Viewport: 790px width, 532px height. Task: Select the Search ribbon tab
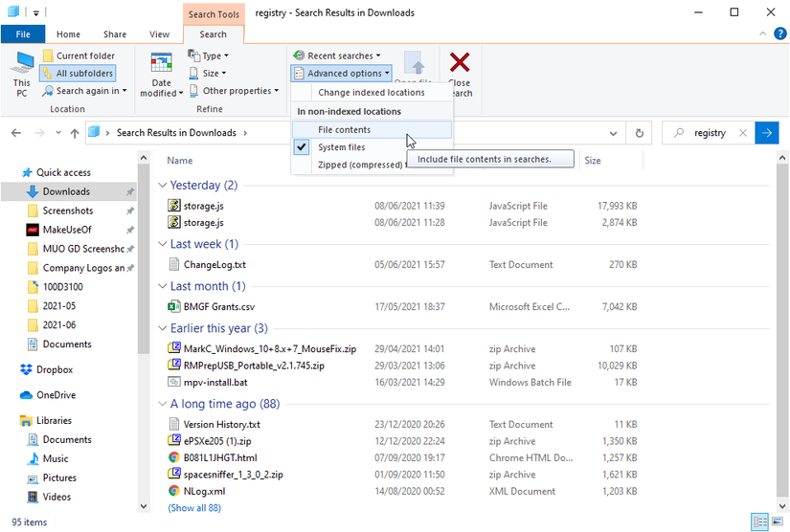(214, 34)
